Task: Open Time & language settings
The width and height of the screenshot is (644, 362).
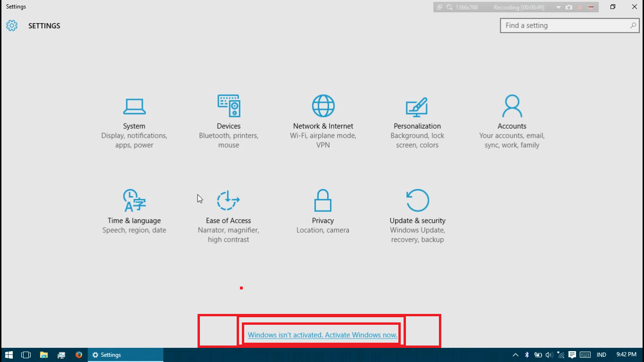Action: click(134, 212)
